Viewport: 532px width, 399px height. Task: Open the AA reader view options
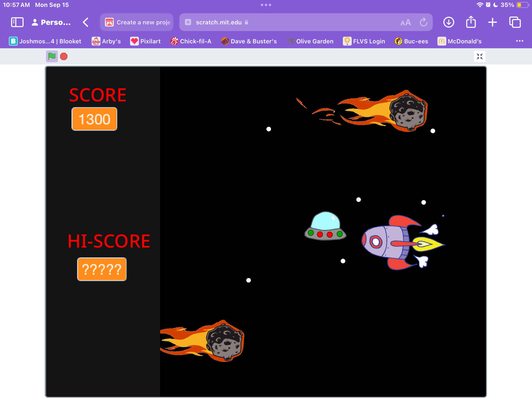pyautogui.click(x=405, y=22)
